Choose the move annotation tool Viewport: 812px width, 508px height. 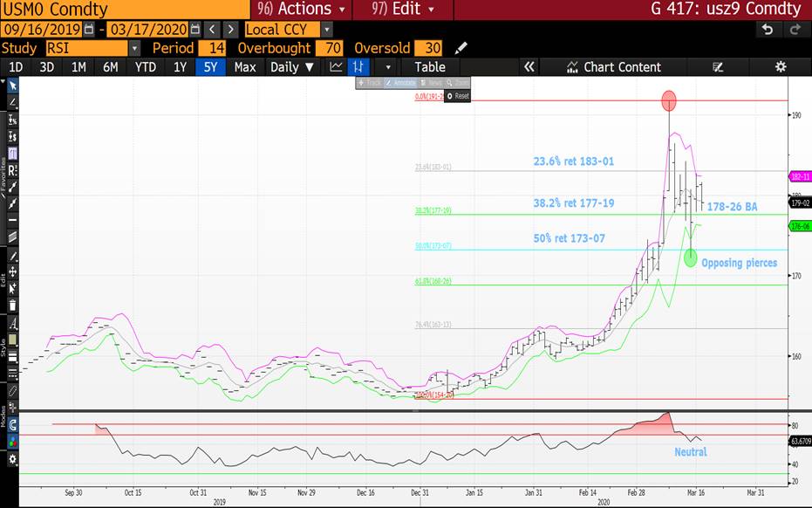12,271
